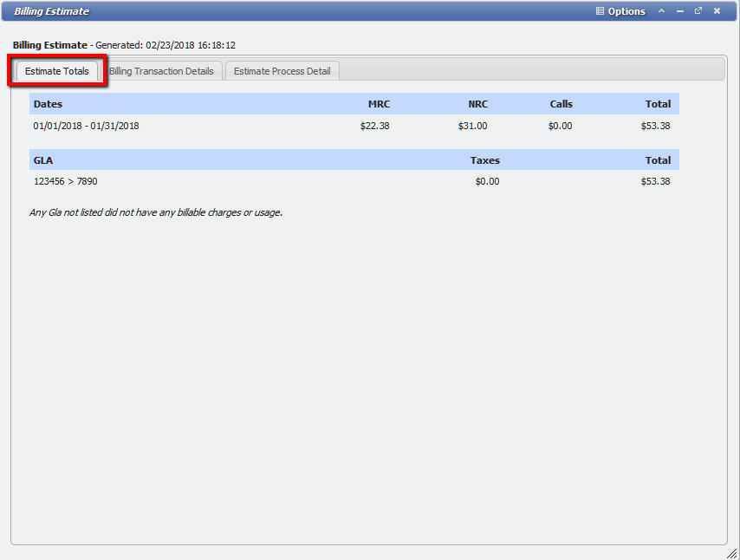Viewport: 740px width, 560px height.
Task: Click the $0.00 Taxes value
Action: tap(484, 181)
